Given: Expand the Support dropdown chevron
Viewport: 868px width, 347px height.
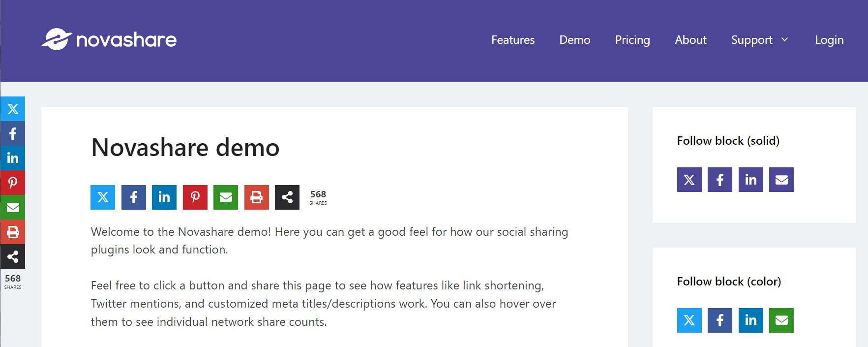Looking at the screenshot, I should 785,39.
